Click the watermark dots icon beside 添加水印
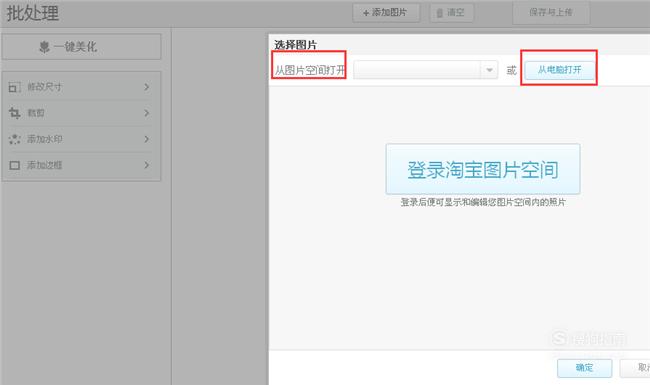This screenshot has height=385, width=650. 15,139
